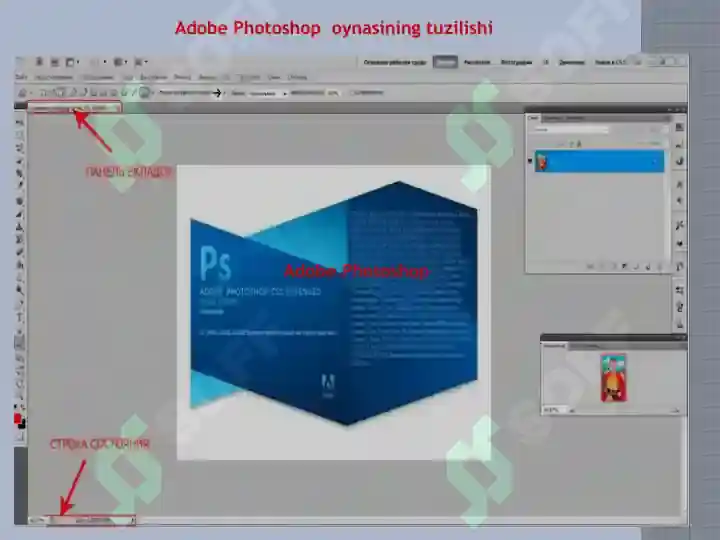This screenshot has height=540, width=720.
Task: Select the Crop tool
Action: point(20,173)
